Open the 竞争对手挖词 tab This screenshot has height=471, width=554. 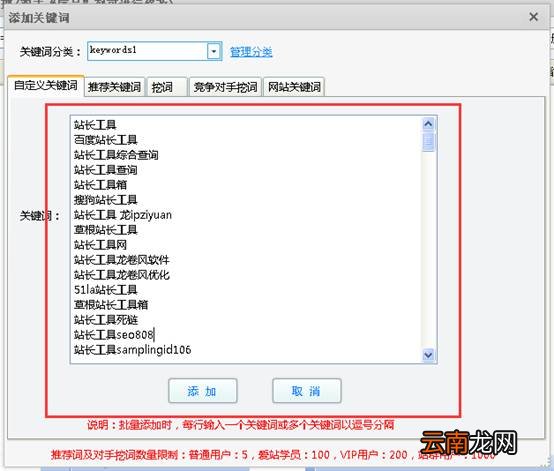click(x=225, y=87)
